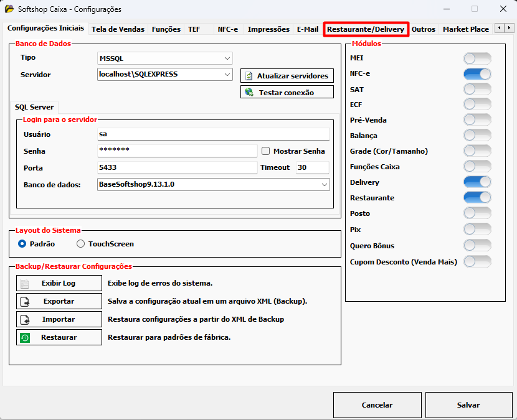Screen dimensions: 517x420
Task: Enable the Mostrar Senha checkbox
Action: pyautogui.click(x=265, y=151)
